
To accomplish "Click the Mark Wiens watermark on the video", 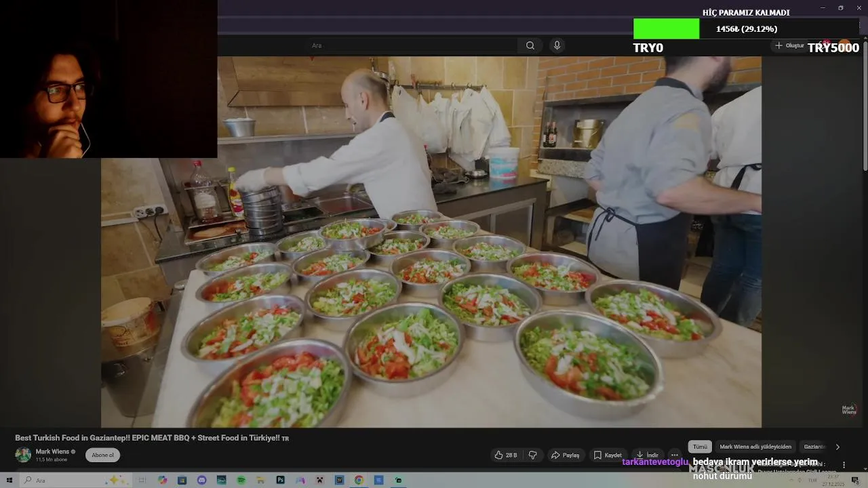I will 849,409.
